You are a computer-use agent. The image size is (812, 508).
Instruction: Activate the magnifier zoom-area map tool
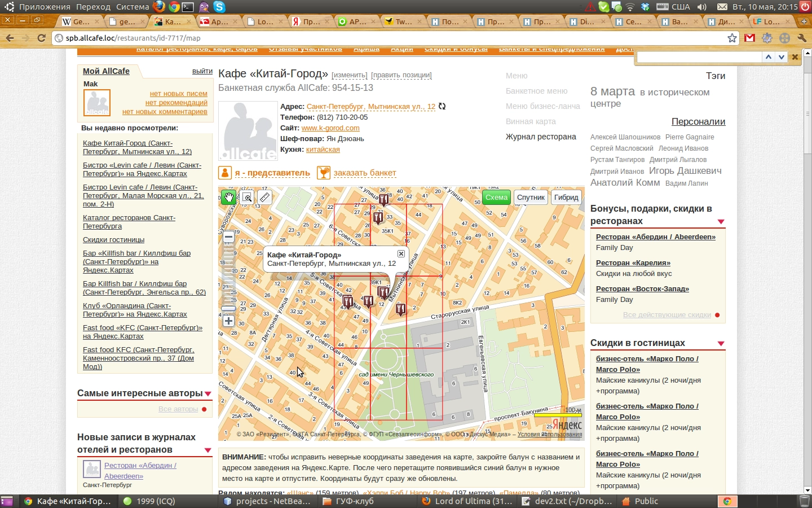click(247, 197)
